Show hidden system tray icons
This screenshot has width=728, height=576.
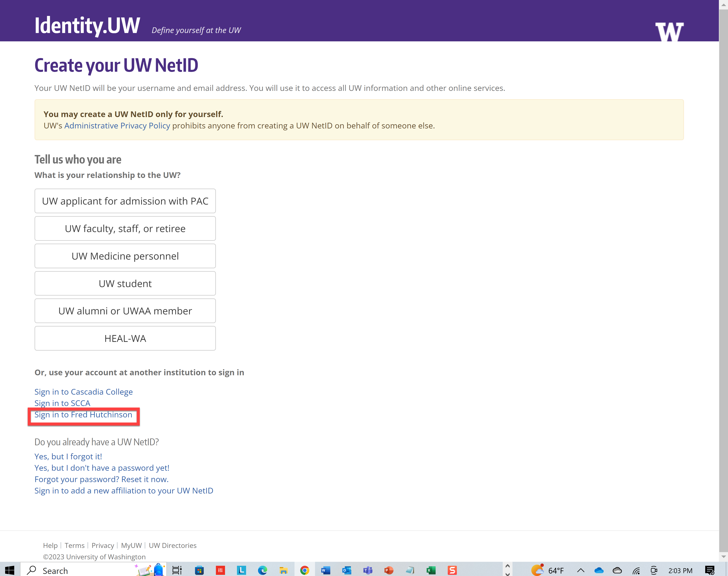tap(580, 570)
